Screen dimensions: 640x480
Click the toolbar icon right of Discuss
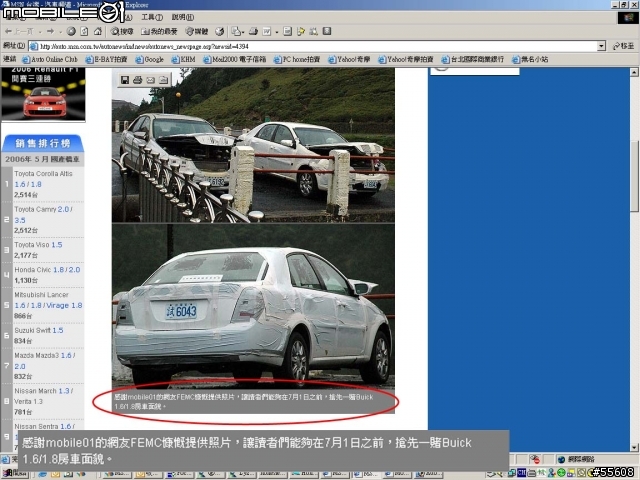pos(301,31)
